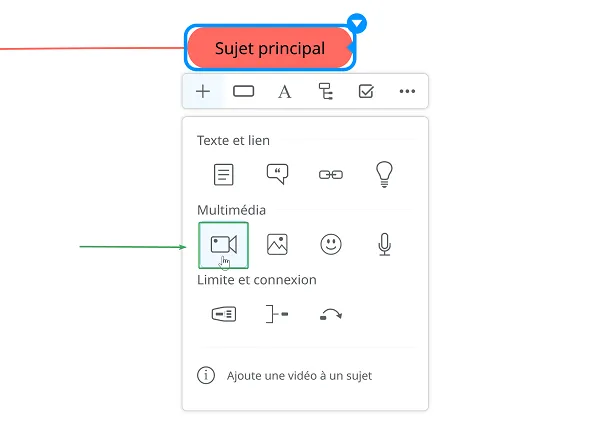Add a summary bracket to the topic
600x438 pixels.
[277, 314]
